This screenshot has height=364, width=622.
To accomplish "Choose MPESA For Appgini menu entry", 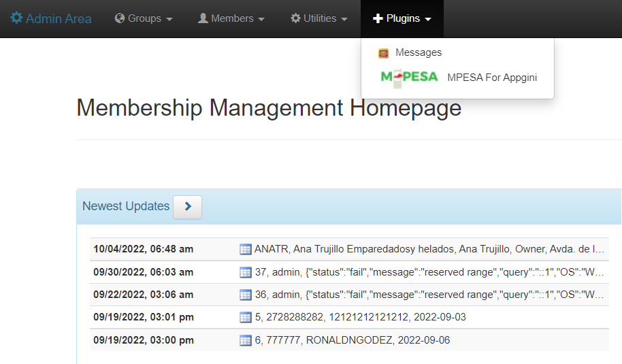I will coord(492,78).
